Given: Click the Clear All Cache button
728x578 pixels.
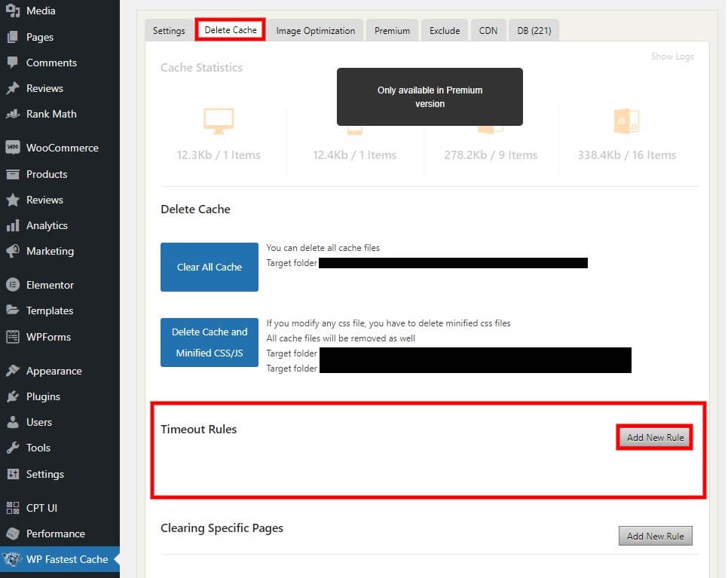Looking at the screenshot, I should pos(210,267).
